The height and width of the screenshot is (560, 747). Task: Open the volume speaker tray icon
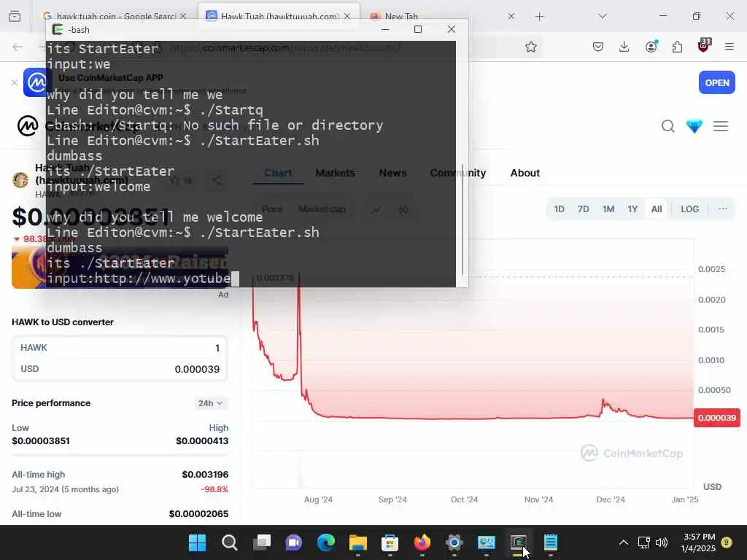[x=661, y=542]
